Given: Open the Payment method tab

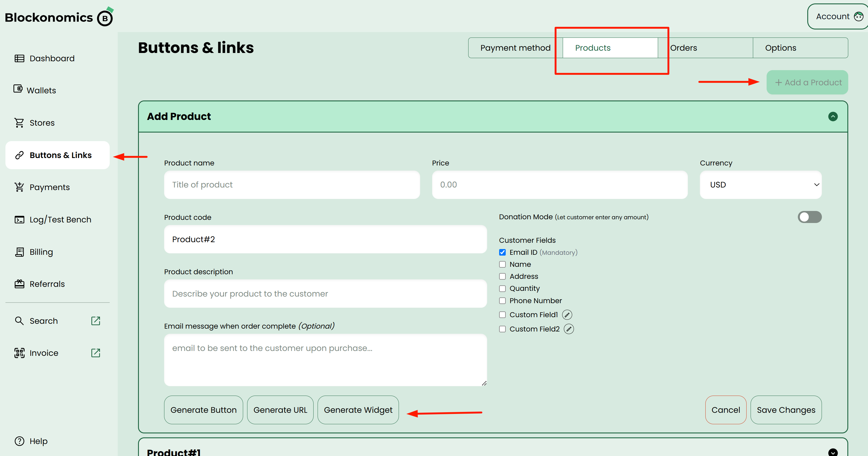Looking at the screenshot, I should pyautogui.click(x=515, y=48).
